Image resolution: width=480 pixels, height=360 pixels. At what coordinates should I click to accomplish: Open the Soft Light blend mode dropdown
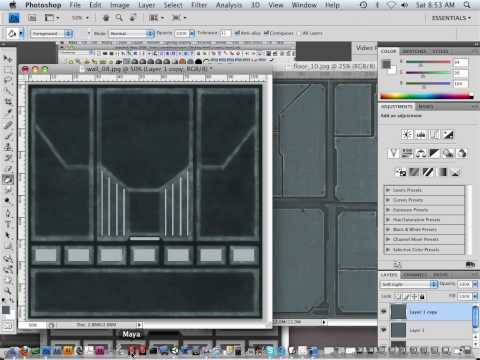(x=409, y=284)
